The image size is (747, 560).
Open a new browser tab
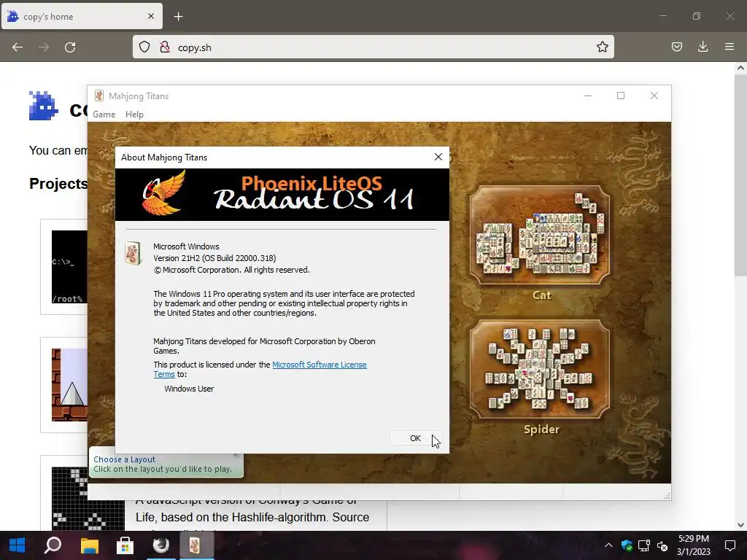click(x=178, y=17)
